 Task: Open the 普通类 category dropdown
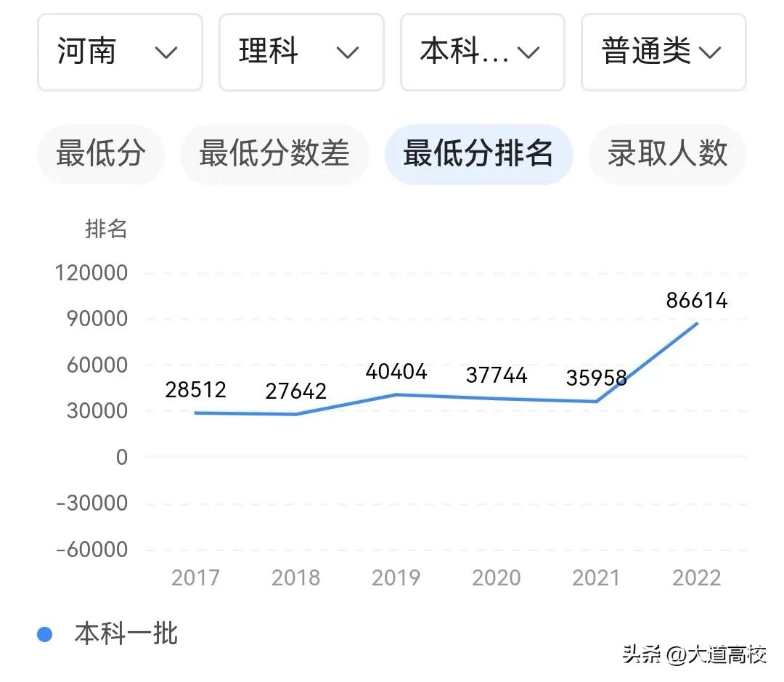(x=663, y=52)
